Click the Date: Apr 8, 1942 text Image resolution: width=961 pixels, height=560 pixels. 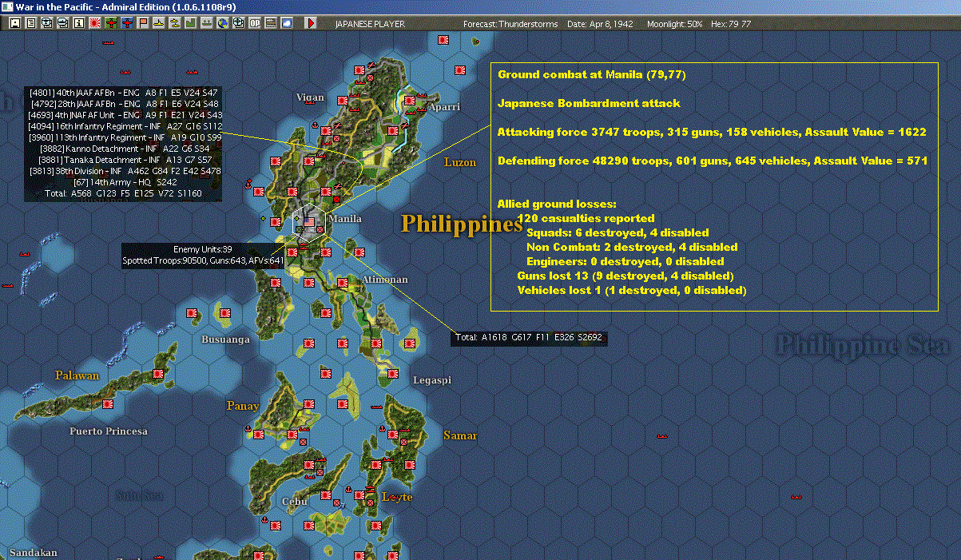tap(600, 24)
